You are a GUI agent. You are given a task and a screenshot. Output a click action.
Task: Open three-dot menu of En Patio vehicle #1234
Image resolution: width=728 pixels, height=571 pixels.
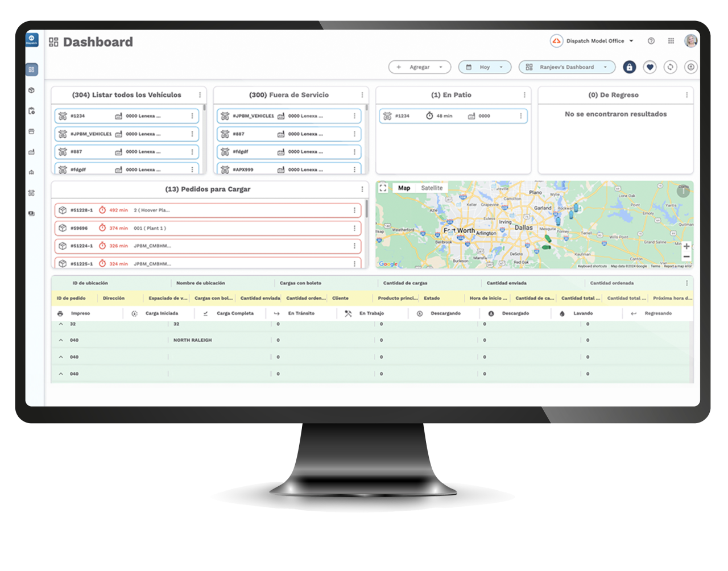click(520, 116)
